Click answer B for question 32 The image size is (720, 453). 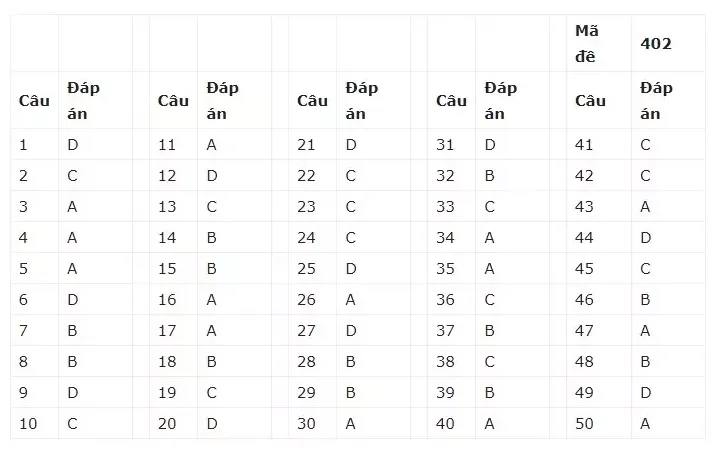coord(512,175)
